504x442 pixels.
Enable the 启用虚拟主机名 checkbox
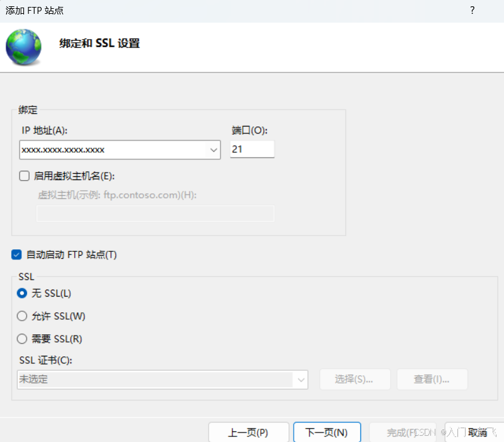tap(24, 176)
